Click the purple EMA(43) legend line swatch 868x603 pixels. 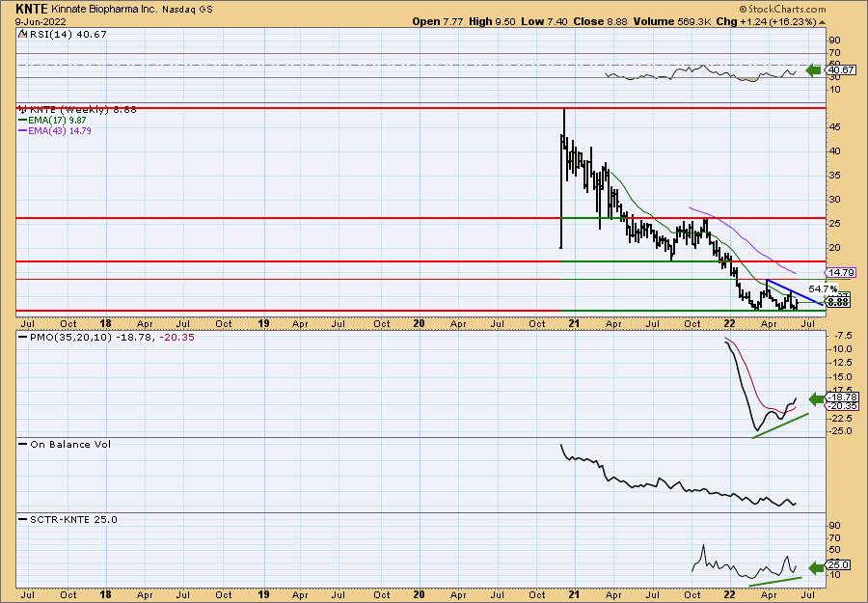point(22,131)
